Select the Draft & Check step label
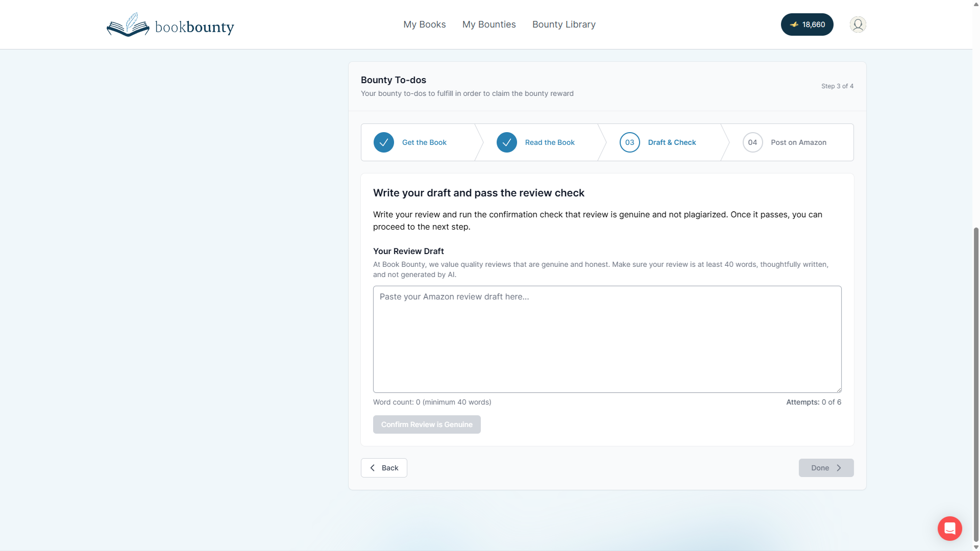This screenshot has height=551, width=980. click(672, 142)
